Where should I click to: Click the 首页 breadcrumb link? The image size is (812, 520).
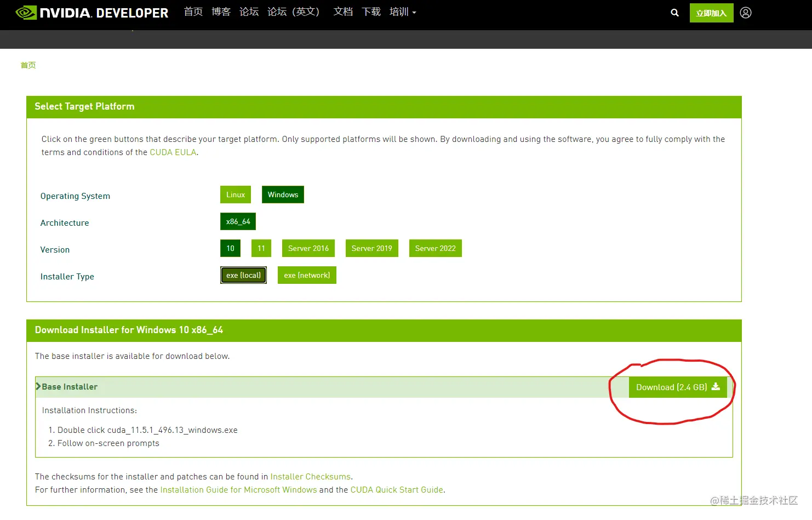click(28, 65)
